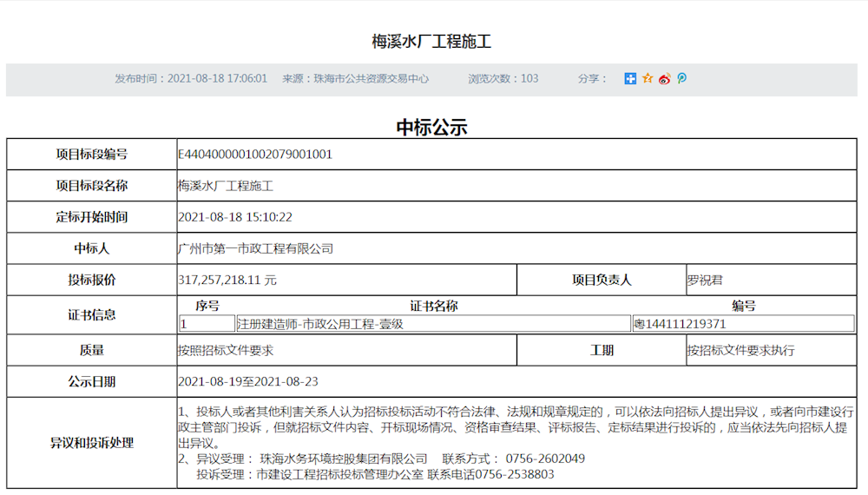Screen dimensions: 868x495
Task: Click the 定标开始时间 value 2021-08-18 15:10:22
Action: pyautogui.click(x=235, y=217)
